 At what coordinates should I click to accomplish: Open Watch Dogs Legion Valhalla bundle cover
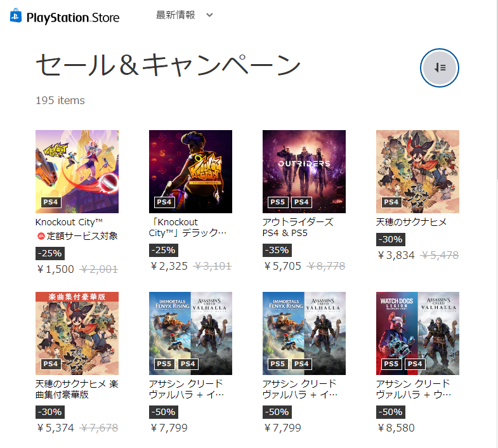(x=417, y=333)
